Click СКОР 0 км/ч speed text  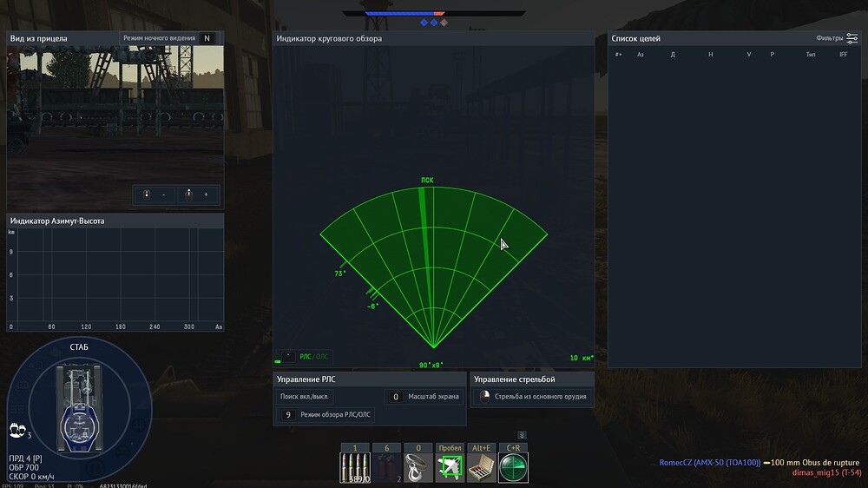[x=31, y=477]
